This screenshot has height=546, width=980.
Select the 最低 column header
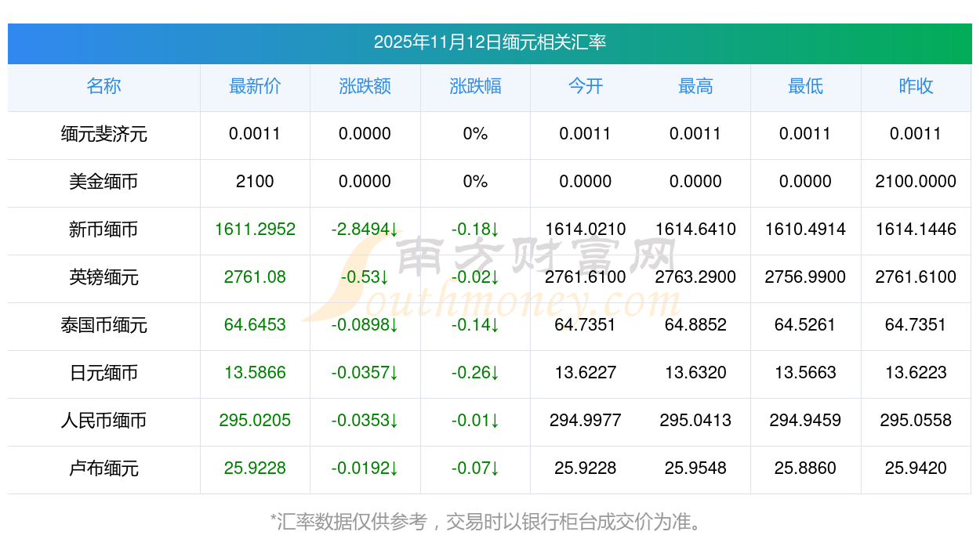coord(805,87)
